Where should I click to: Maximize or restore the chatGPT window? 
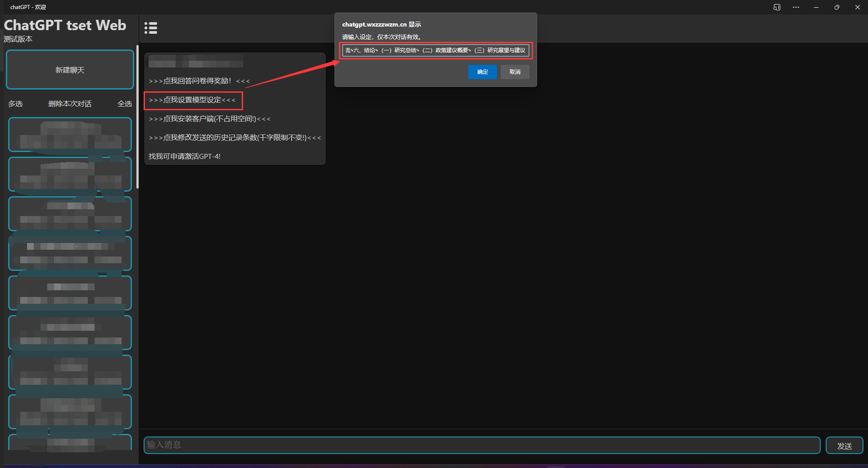(837, 7)
